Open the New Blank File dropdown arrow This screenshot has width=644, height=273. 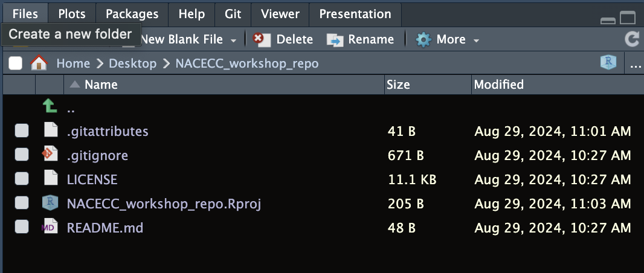pos(234,40)
